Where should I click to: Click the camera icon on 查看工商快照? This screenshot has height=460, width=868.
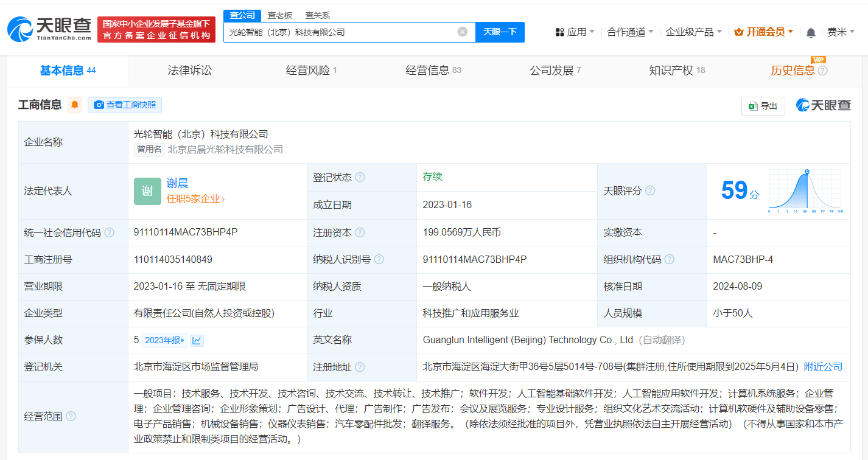tap(99, 105)
